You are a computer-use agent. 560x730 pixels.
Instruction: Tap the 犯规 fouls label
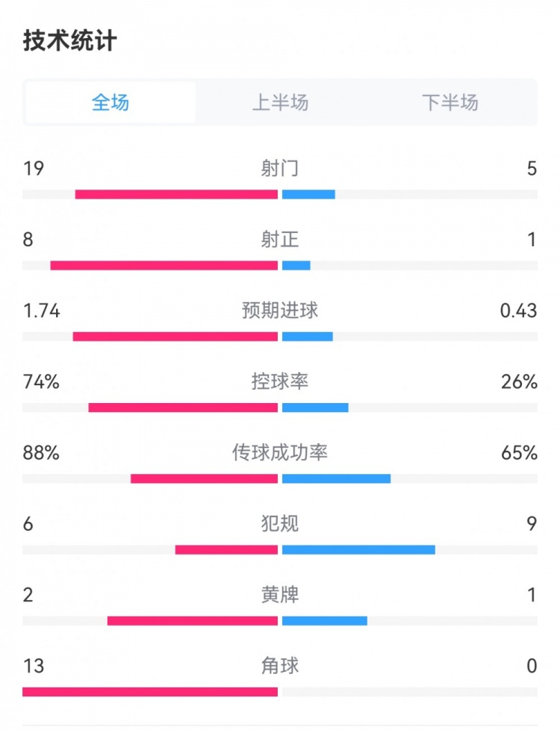pyautogui.click(x=280, y=523)
